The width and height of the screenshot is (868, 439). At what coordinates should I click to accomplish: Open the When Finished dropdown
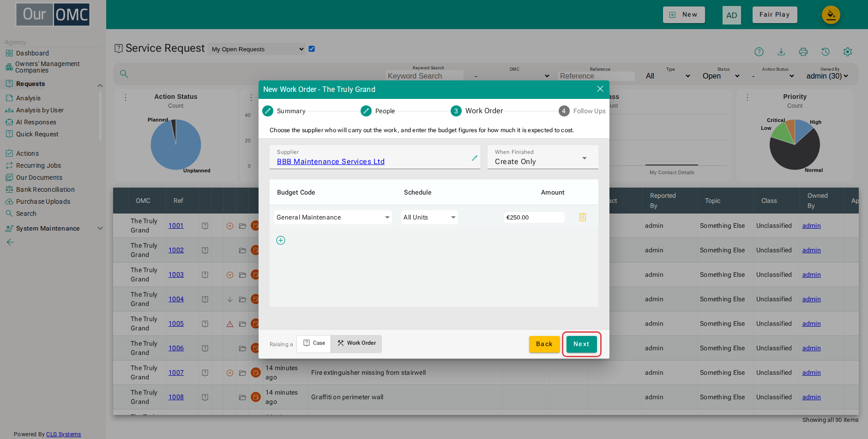tap(543, 157)
